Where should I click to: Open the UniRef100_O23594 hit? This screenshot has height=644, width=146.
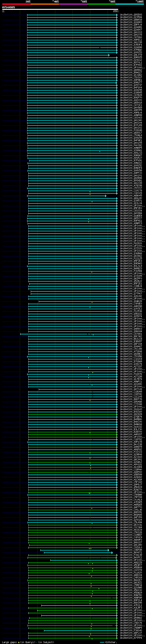pyautogui.click(x=131, y=17)
